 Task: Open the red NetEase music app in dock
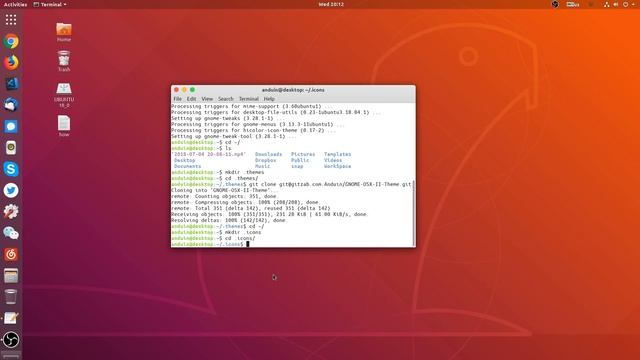point(11,254)
